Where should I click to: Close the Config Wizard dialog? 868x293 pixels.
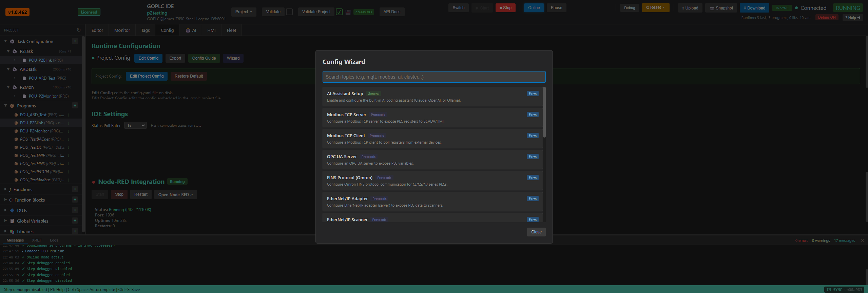536,232
